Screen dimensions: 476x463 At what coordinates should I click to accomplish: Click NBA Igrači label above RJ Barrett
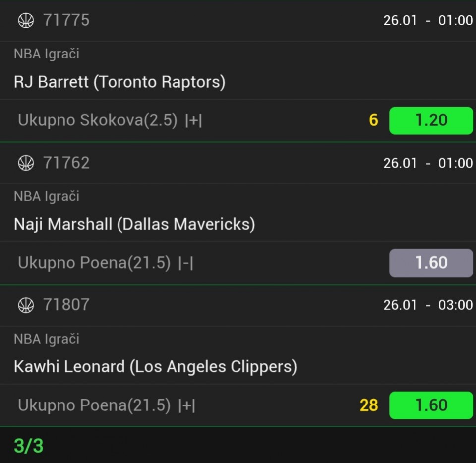[x=47, y=54]
